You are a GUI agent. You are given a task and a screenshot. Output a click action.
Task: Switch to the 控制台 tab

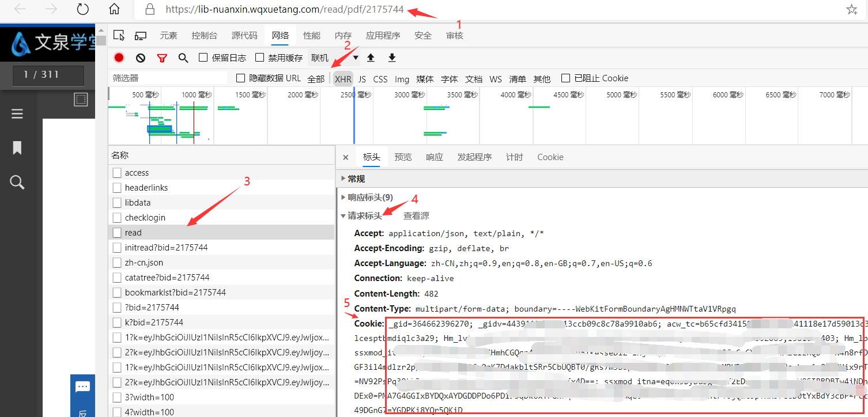pos(205,36)
